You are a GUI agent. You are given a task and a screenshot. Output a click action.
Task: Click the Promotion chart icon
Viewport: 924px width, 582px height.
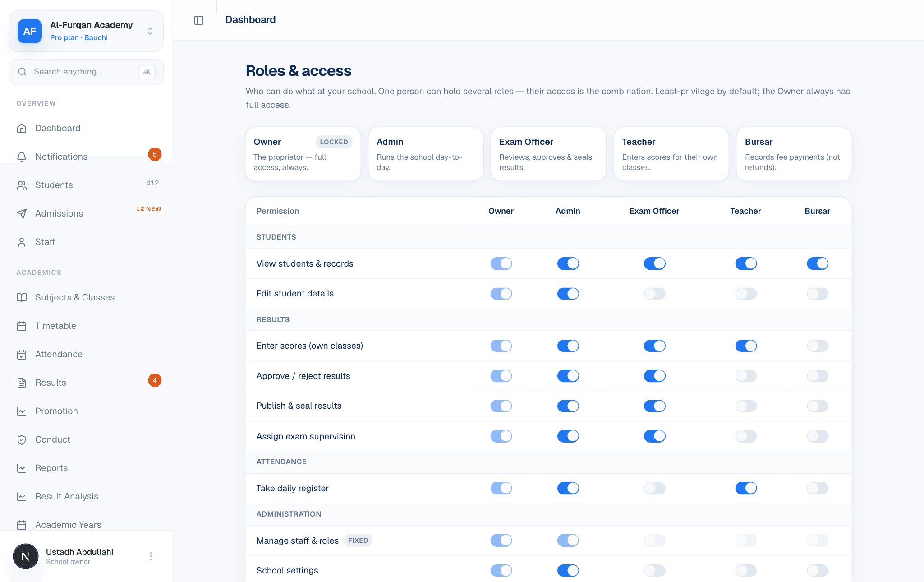point(22,411)
